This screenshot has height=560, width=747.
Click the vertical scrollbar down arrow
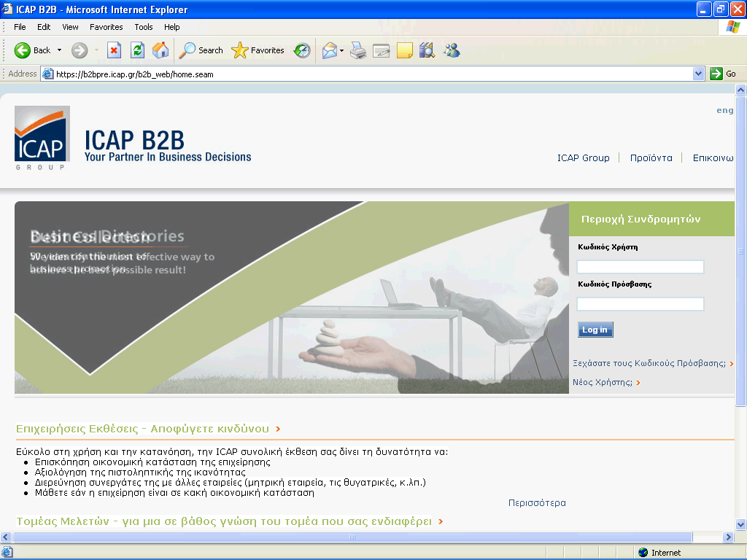(740, 525)
